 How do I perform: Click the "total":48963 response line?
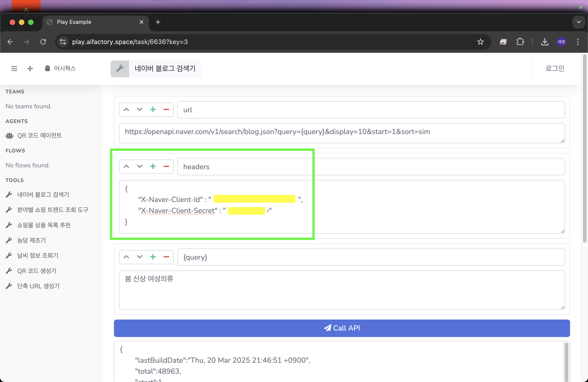pyautogui.click(x=158, y=371)
